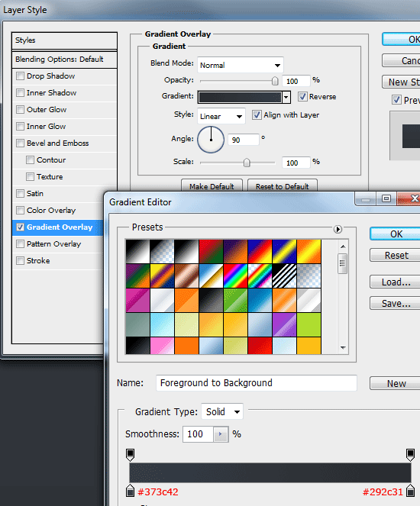Select the left color stop #373c42

coord(130,490)
